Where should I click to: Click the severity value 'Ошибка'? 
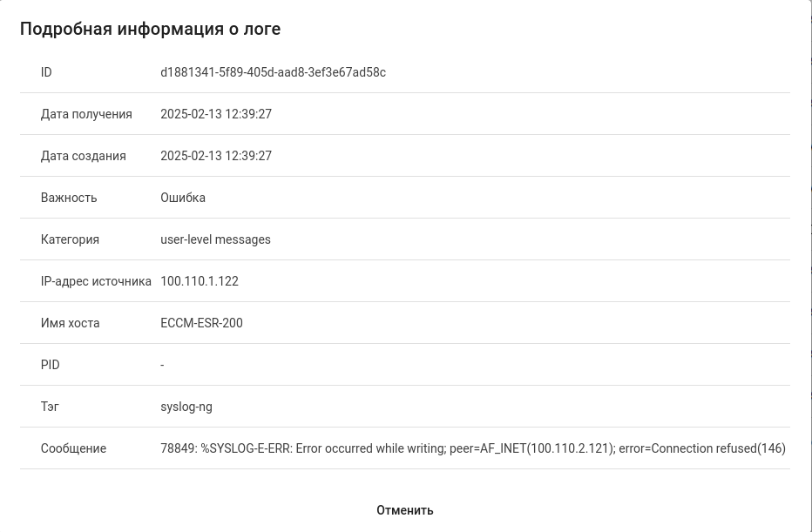183,198
